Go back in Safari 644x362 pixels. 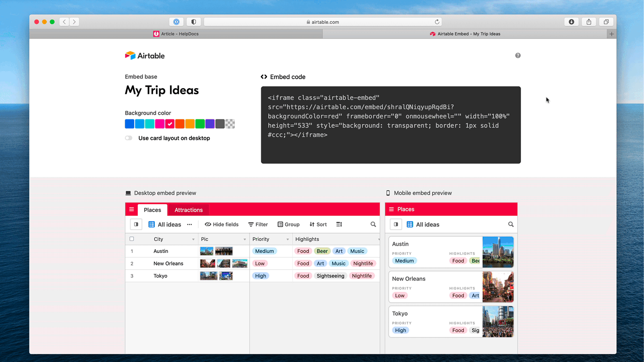point(64,22)
